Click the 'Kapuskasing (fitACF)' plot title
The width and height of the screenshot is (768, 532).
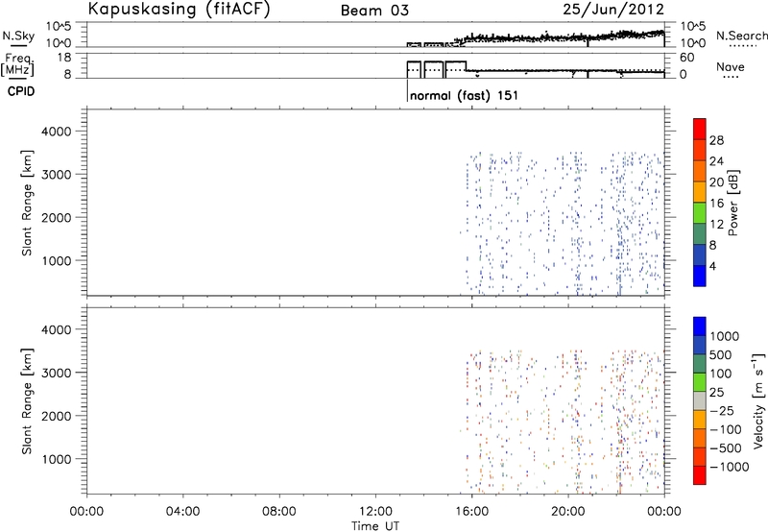pyautogui.click(x=179, y=9)
